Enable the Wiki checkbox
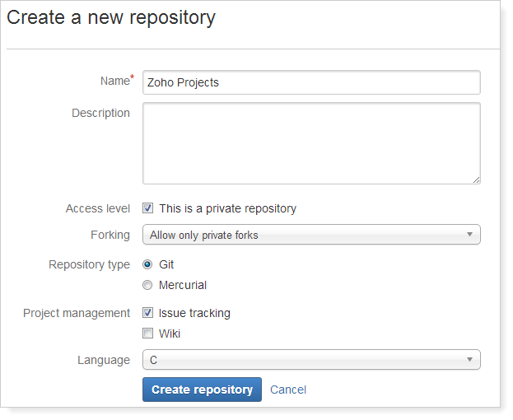 pos(148,334)
